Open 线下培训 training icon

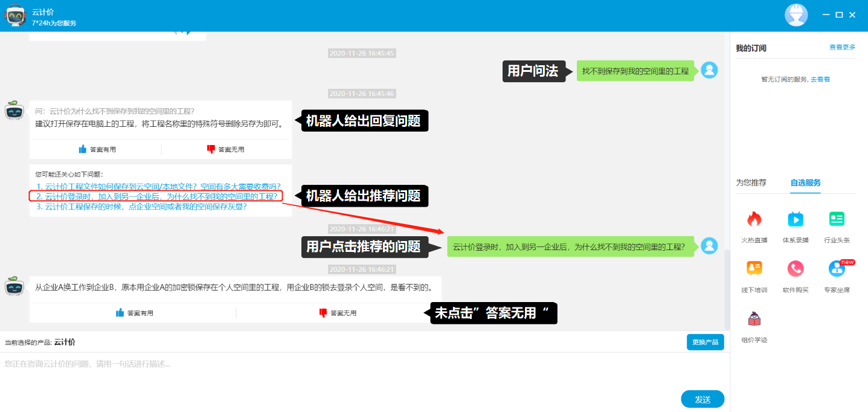754,269
